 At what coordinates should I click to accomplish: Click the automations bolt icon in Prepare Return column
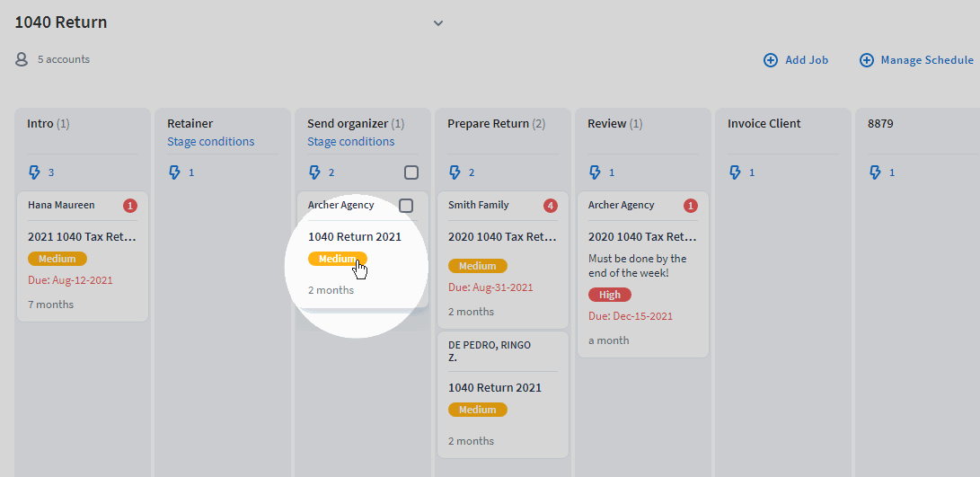tap(455, 172)
